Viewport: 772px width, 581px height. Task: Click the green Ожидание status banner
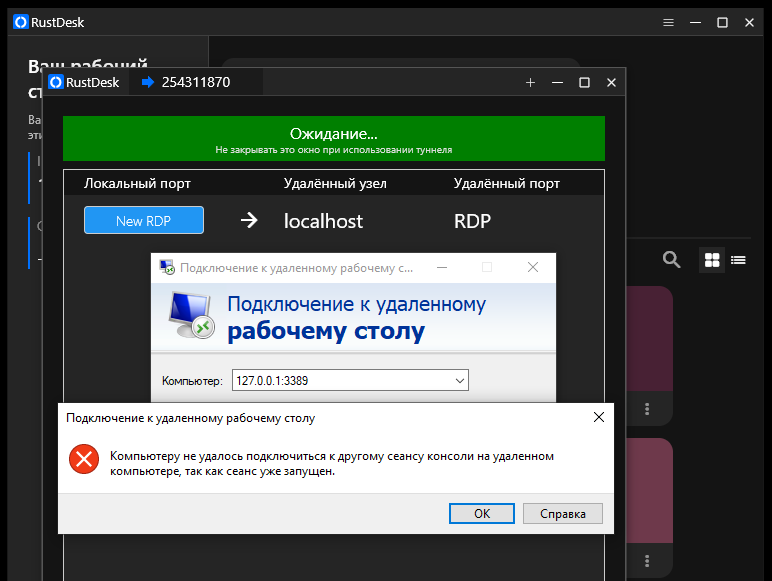click(334, 138)
